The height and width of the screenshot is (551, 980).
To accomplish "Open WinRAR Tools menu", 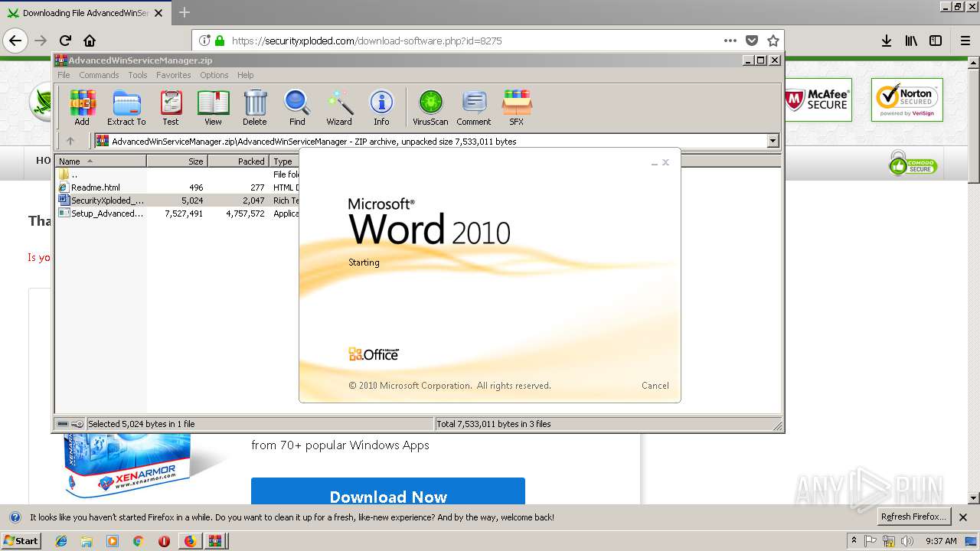I will tap(138, 75).
